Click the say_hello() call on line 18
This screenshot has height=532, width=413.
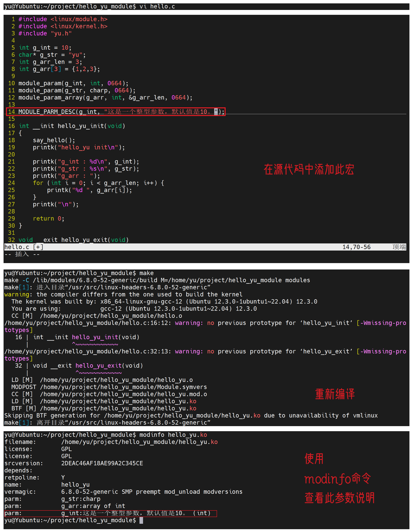(54, 140)
